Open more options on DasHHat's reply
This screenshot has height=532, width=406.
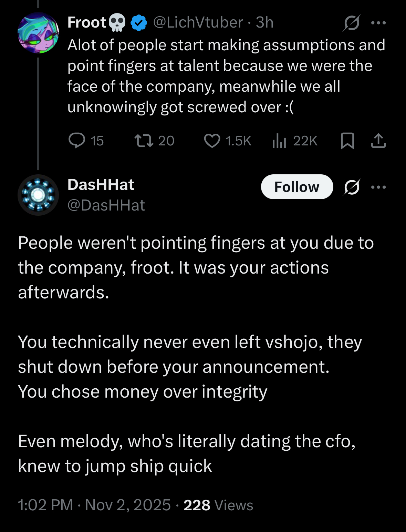(x=378, y=187)
